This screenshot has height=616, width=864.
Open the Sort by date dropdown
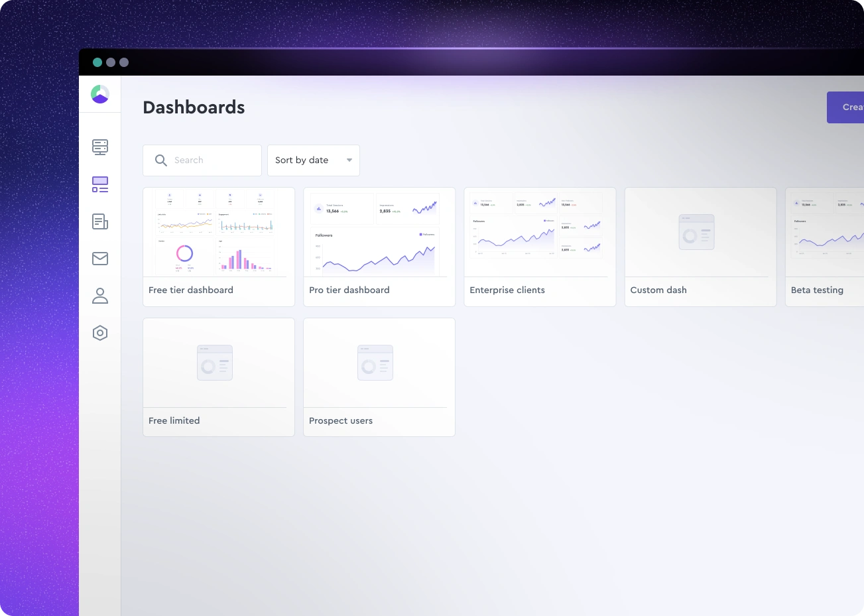click(314, 160)
